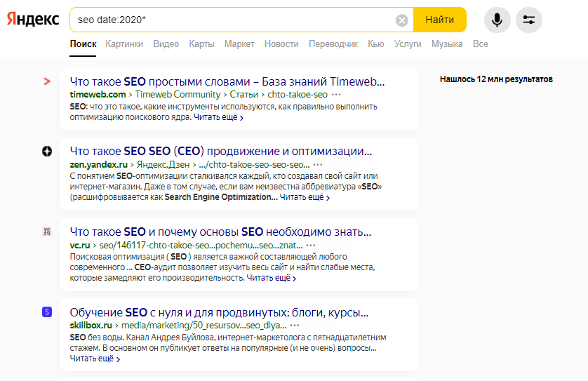Select the Поиск tab
The width and height of the screenshot is (588, 381).
point(83,44)
